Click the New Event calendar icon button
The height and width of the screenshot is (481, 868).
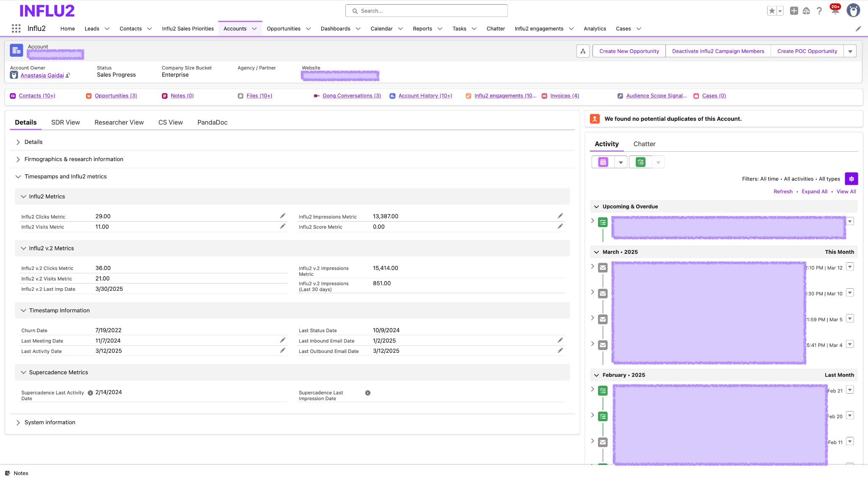(x=603, y=162)
